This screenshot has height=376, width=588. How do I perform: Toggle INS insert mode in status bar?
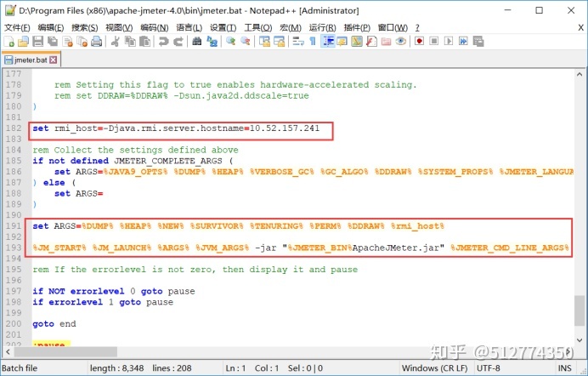[x=564, y=368]
